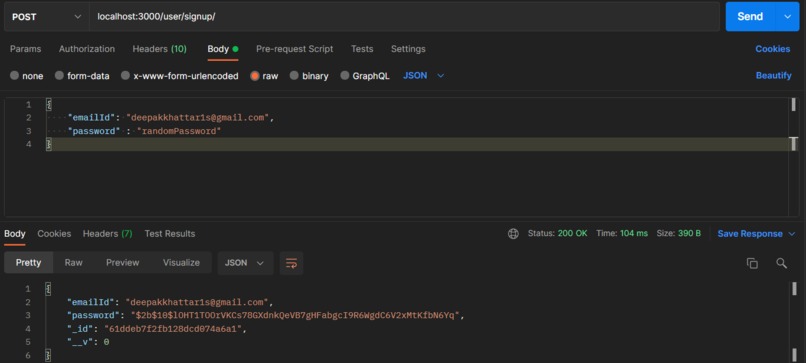Click the network globe icon
The image size is (806, 363).
point(513,233)
